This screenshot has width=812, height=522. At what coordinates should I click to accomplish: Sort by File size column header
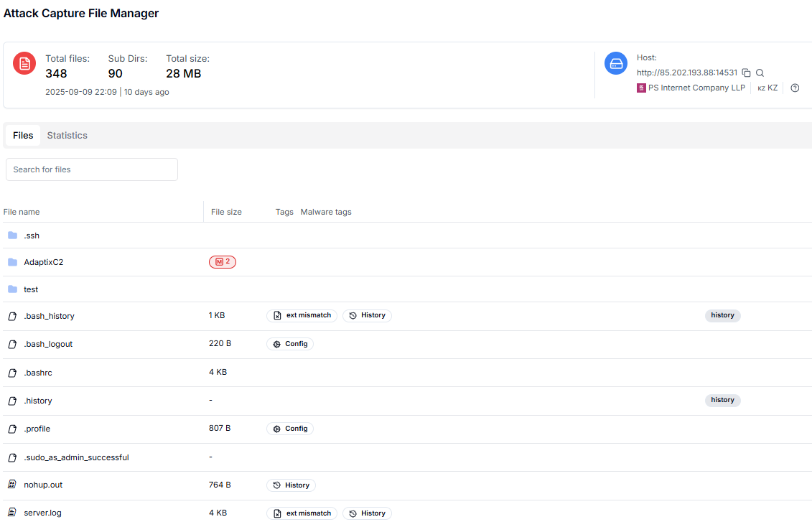tap(226, 212)
